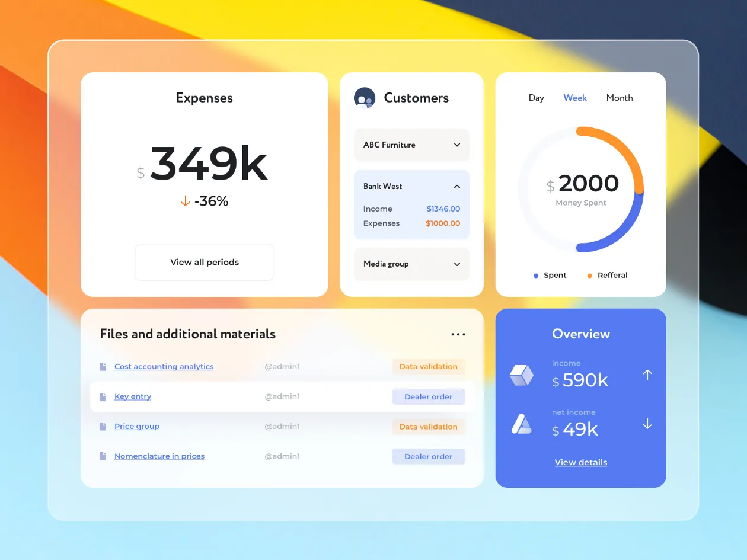This screenshot has width=747, height=560.
Task: Click the Dealer order tag for Key entry
Action: click(428, 397)
